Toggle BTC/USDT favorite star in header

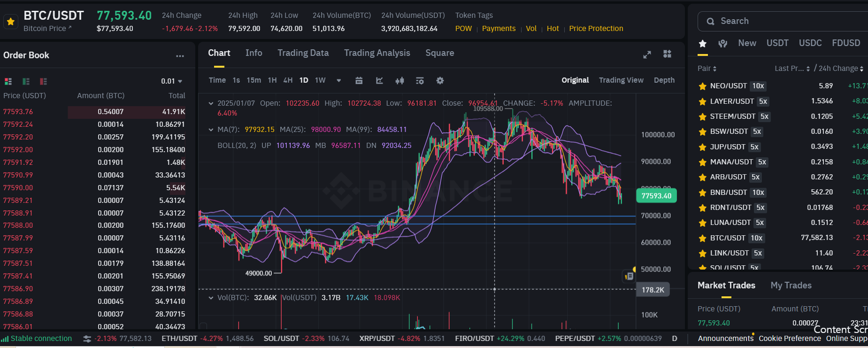(x=10, y=22)
